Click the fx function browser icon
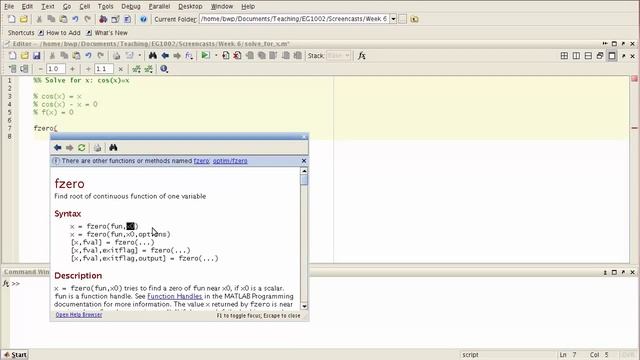This screenshot has height=360, width=640. [362, 56]
